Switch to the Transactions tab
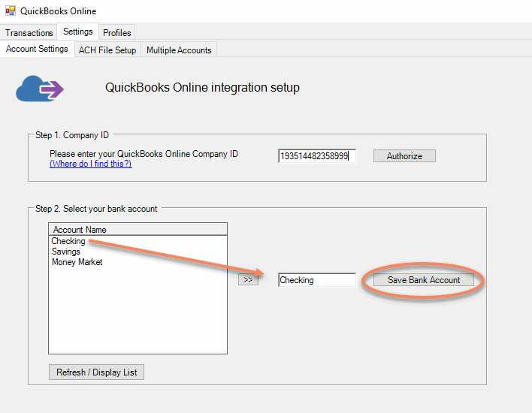This screenshot has height=413, width=532. point(29,33)
